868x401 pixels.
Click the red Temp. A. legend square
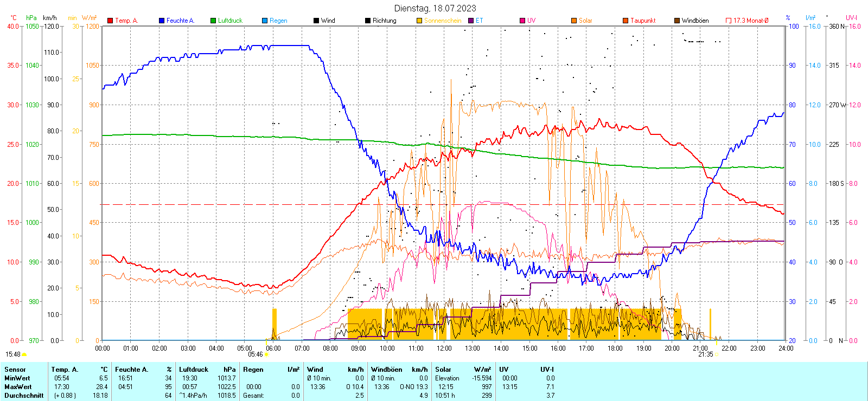(110, 21)
